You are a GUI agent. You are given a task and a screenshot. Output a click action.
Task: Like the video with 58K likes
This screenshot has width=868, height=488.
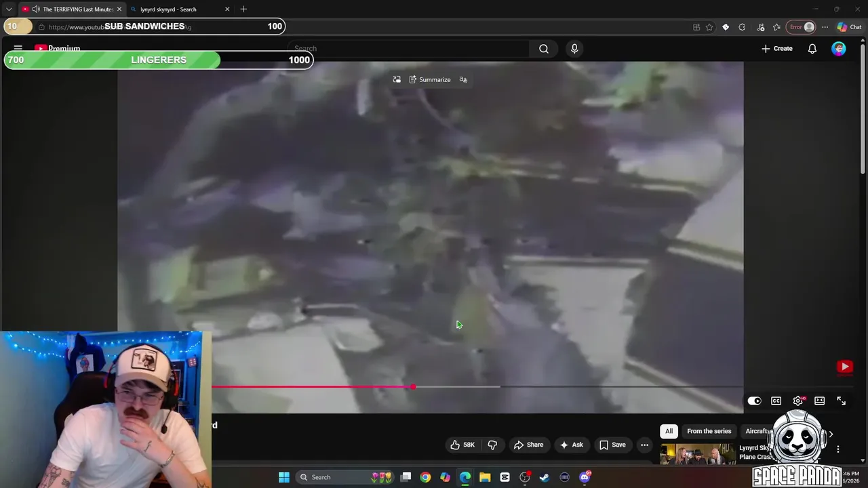(x=462, y=445)
